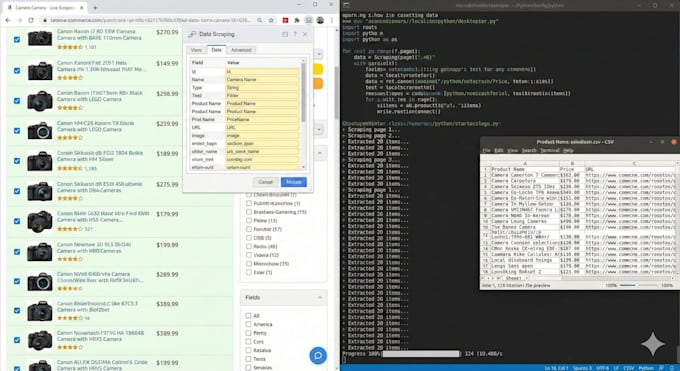Open help in the Data Scraping dialog

click(x=295, y=34)
